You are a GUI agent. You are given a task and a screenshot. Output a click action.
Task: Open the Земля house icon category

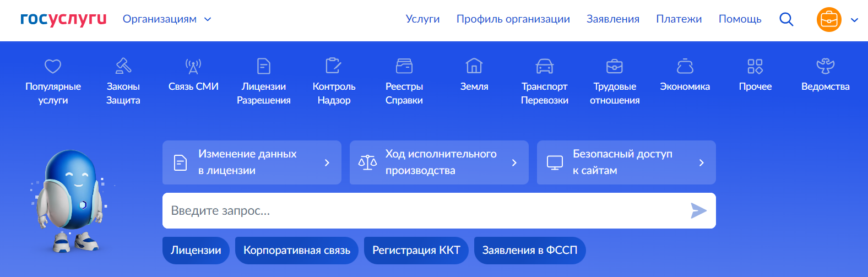[474, 67]
